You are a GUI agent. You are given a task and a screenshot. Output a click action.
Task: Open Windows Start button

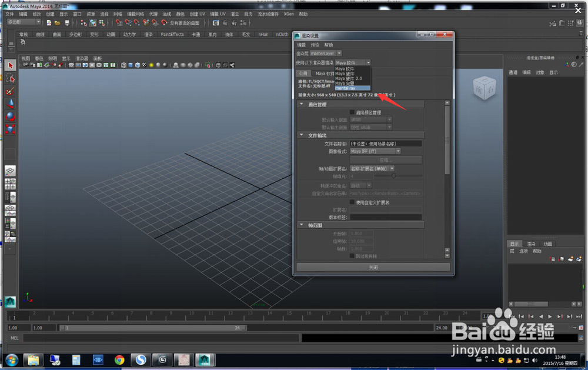[12, 361]
